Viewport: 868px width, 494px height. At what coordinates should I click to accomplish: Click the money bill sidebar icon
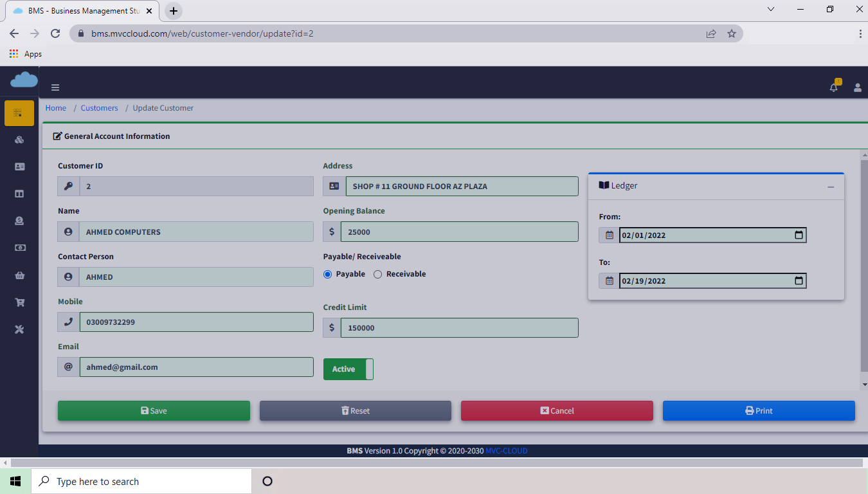pos(19,248)
